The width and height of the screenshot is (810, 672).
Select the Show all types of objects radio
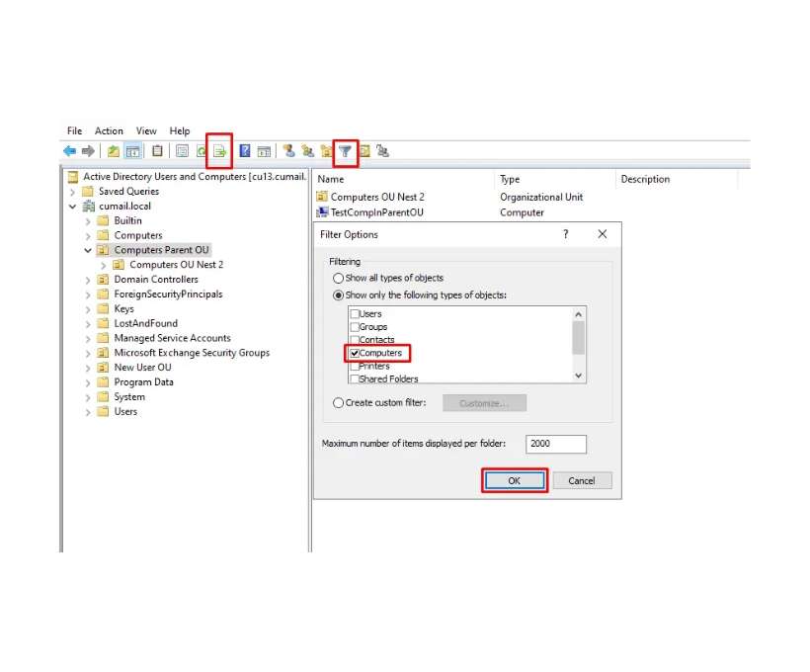[x=339, y=278]
